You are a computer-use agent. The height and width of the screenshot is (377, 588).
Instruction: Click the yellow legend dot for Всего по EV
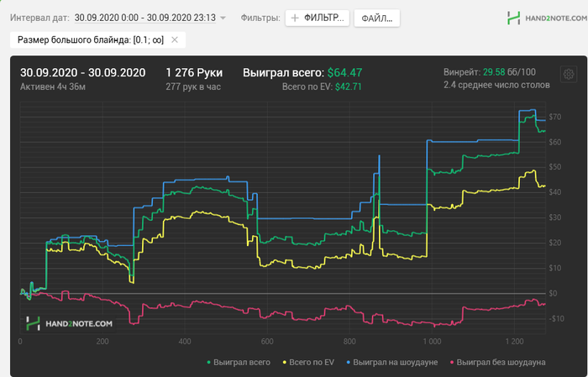pos(285,363)
